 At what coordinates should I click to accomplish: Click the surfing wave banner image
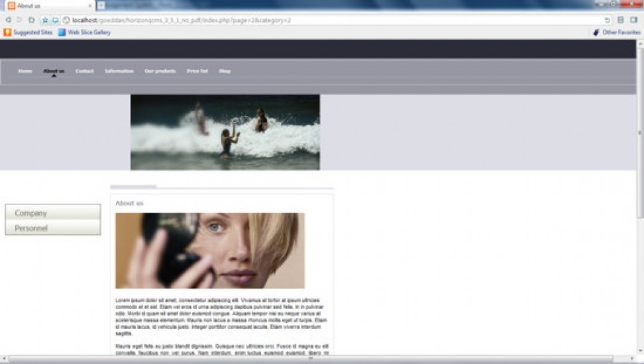(x=225, y=132)
